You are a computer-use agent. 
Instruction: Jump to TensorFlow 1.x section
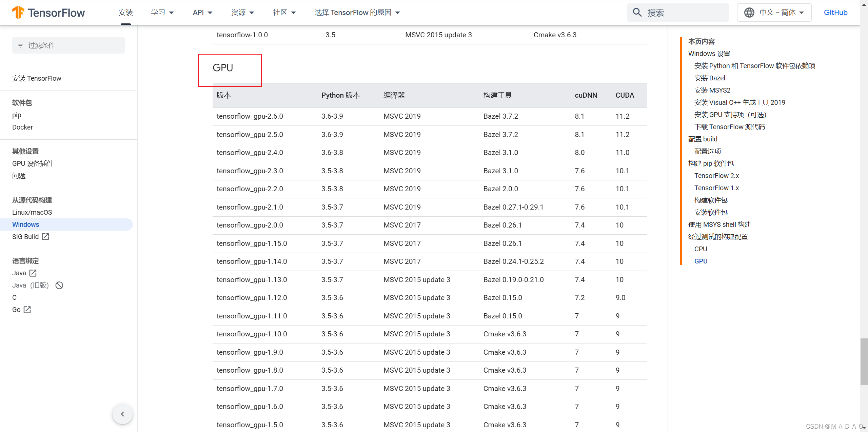[x=716, y=188]
